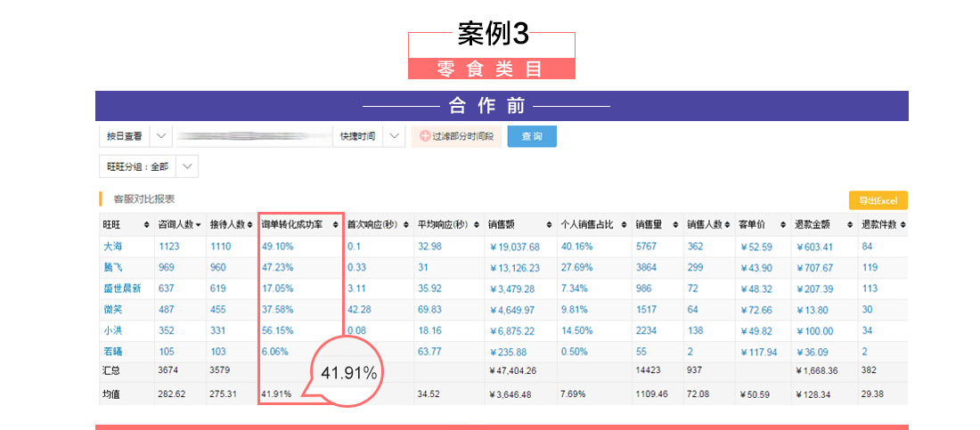Click the 49.10% conversion rate value
Viewport: 980px width, 430px height.
pyautogui.click(x=277, y=247)
